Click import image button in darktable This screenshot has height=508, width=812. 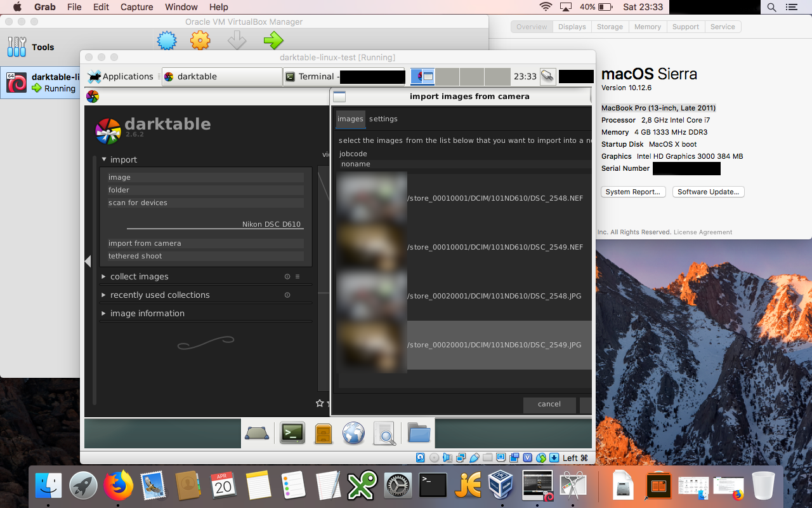coord(206,177)
